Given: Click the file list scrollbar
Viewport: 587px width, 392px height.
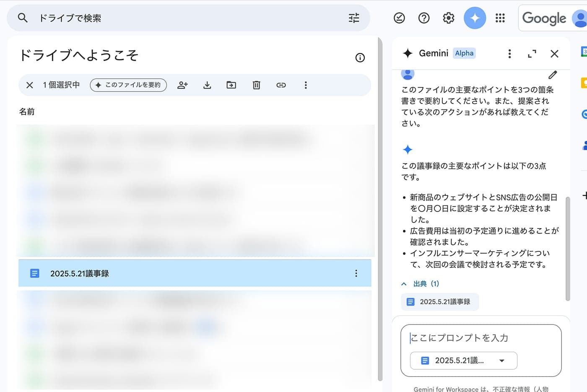Looking at the screenshot, I should 380,209.
